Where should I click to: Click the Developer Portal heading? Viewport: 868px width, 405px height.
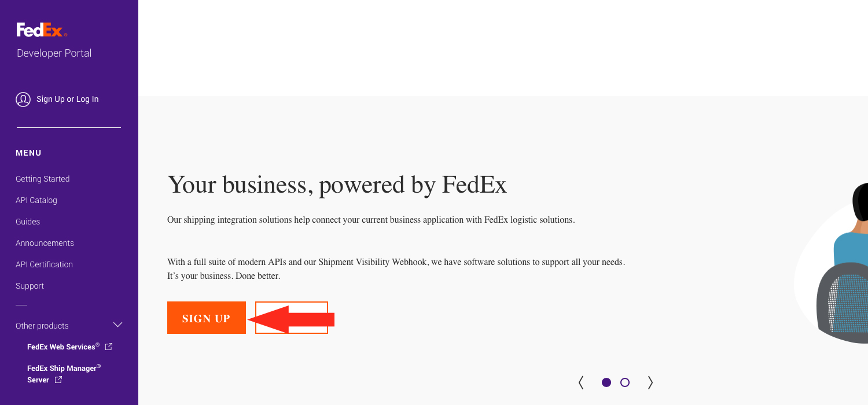point(54,53)
